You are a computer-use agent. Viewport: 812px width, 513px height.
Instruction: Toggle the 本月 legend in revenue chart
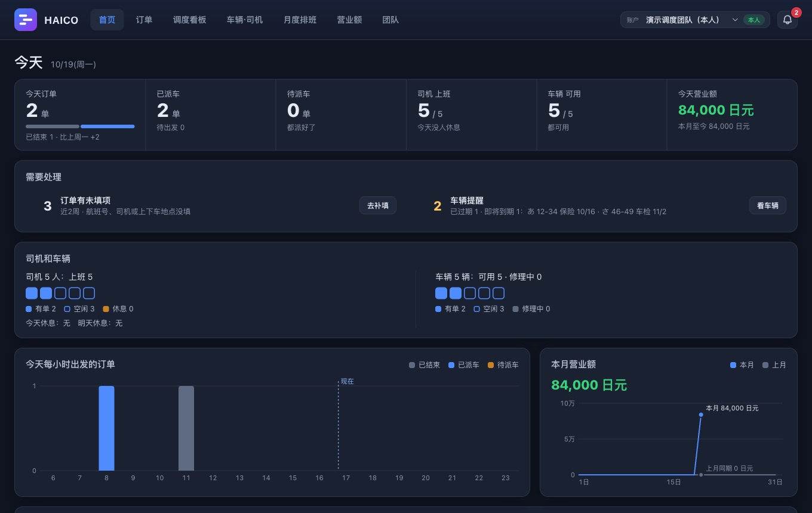(742, 365)
